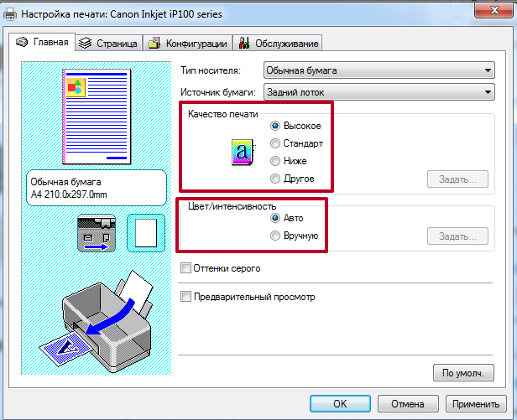Viewport: 517px width, 420px height.
Task: Click the multicolored letter 'a' quality icon
Action: tap(240, 151)
